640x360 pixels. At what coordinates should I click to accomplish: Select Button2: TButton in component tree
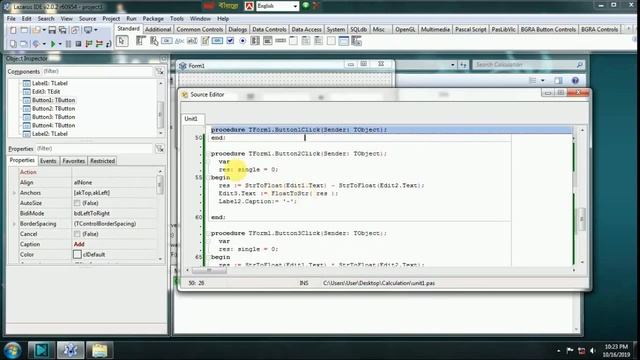pos(53,109)
